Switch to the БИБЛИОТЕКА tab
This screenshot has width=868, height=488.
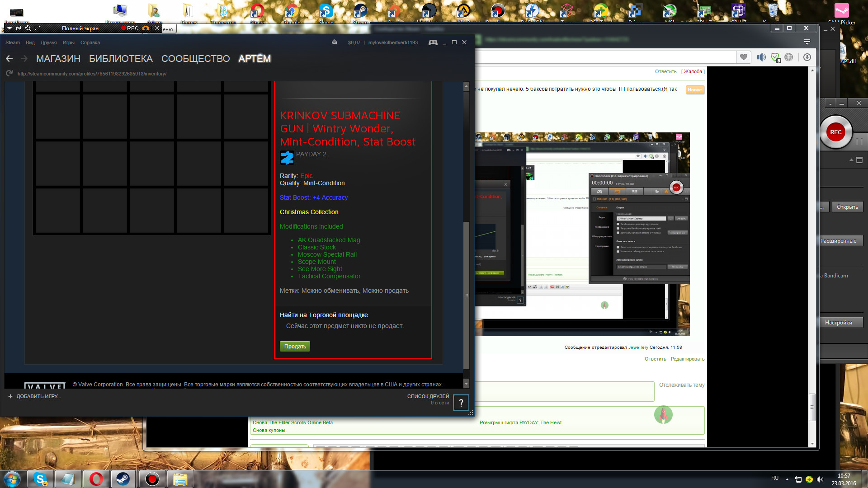(121, 59)
